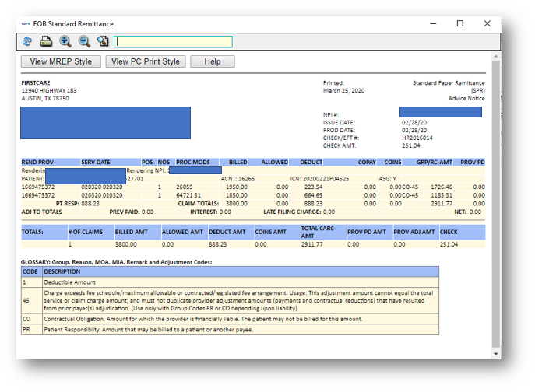This screenshot has height=392, width=535.
Task: Focus the toolbar search text field
Action: coord(173,42)
